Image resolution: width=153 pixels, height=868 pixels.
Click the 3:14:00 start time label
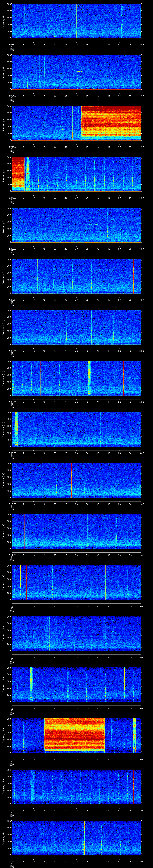coord(12,708)
